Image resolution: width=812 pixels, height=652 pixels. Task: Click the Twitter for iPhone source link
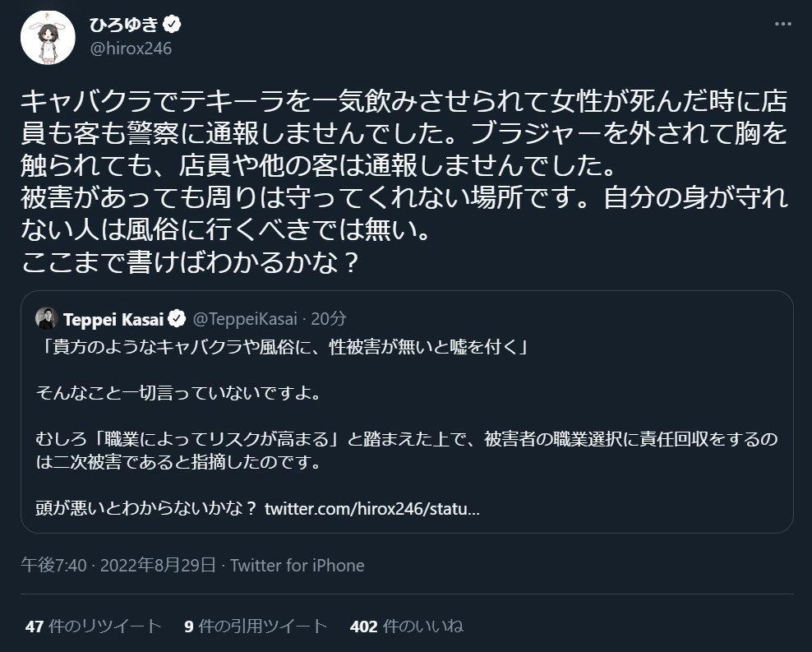tap(298, 565)
